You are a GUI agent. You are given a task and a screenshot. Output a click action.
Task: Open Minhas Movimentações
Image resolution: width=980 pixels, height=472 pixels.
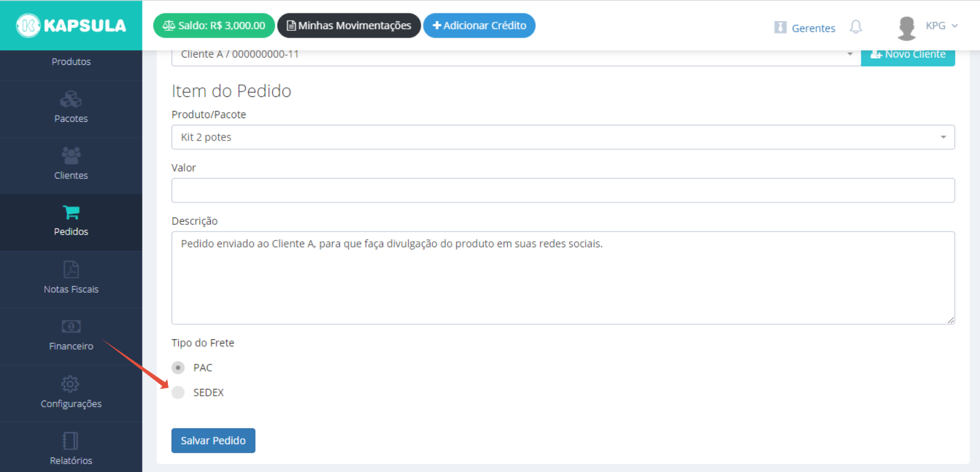(349, 25)
